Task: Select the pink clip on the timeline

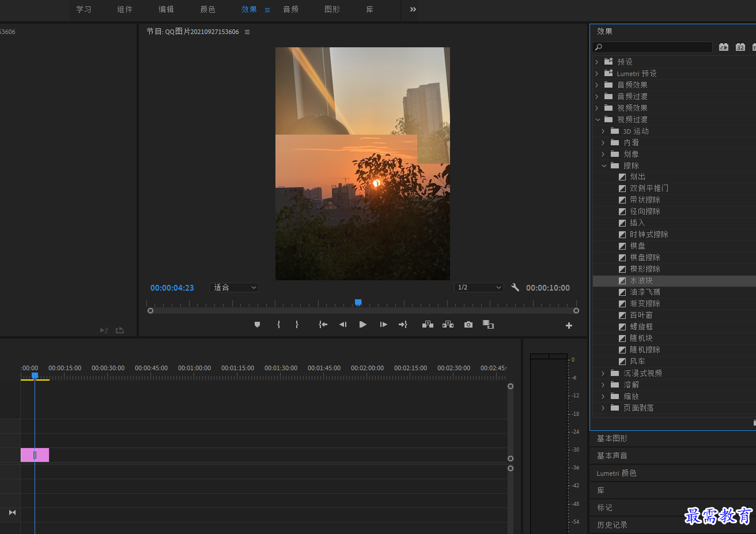Action: point(35,455)
